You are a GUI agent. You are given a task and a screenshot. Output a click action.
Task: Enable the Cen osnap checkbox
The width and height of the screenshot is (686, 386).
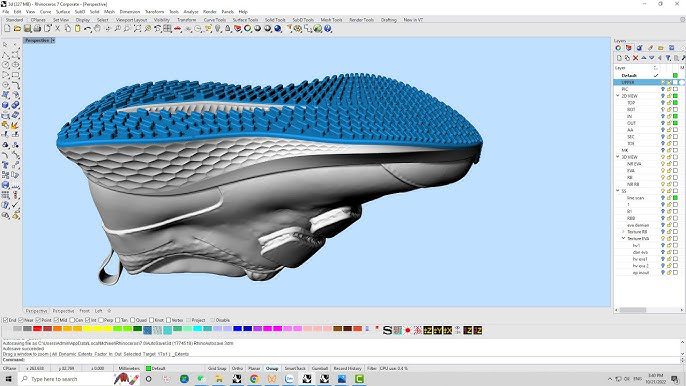72,320
